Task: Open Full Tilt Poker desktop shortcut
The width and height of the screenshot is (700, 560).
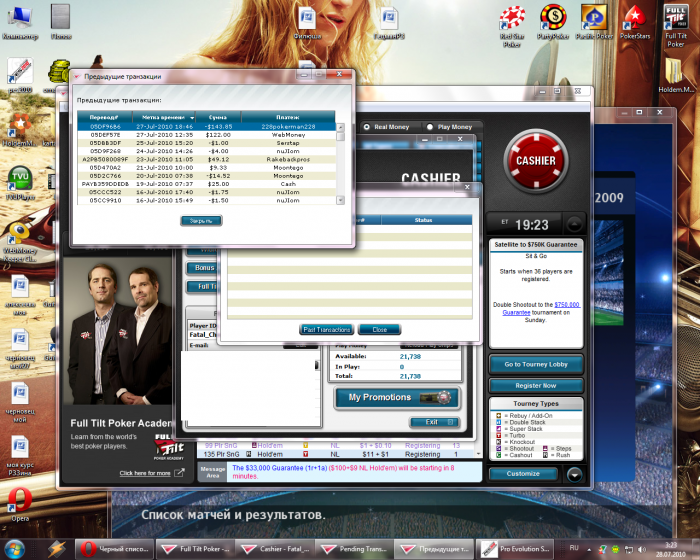Action: [x=675, y=26]
